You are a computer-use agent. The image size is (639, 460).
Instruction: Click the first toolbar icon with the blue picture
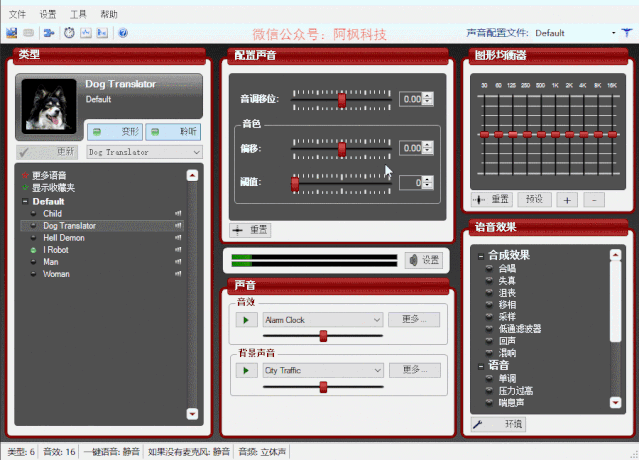click(11, 33)
